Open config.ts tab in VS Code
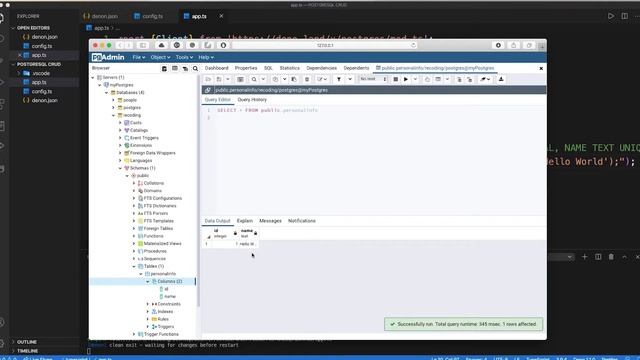Viewport: 640px width, 360px height. point(149,16)
